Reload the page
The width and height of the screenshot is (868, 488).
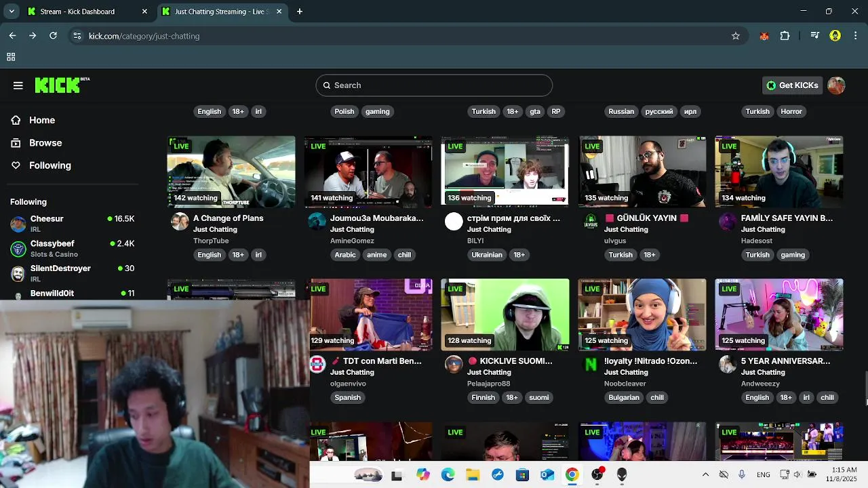click(x=53, y=36)
